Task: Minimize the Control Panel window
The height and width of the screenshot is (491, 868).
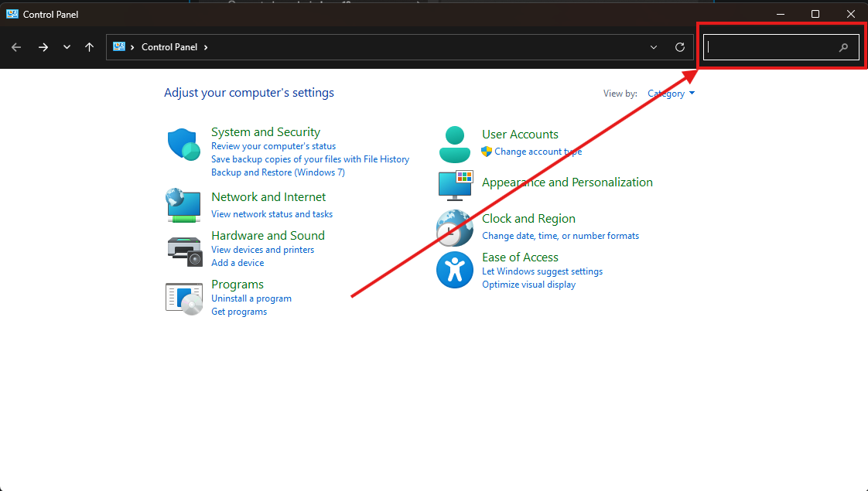Action: 781,14
